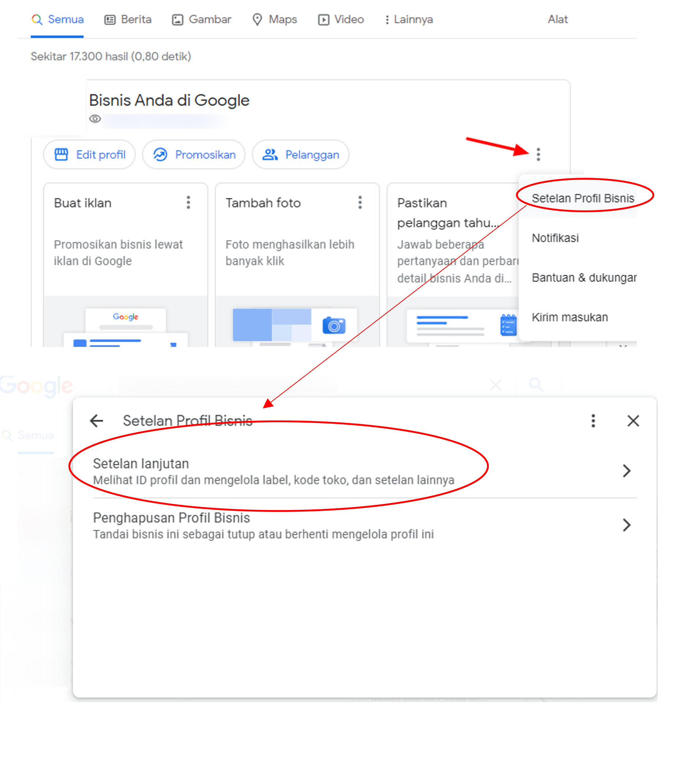Switch to the Berita tab

tap(128, 19)
